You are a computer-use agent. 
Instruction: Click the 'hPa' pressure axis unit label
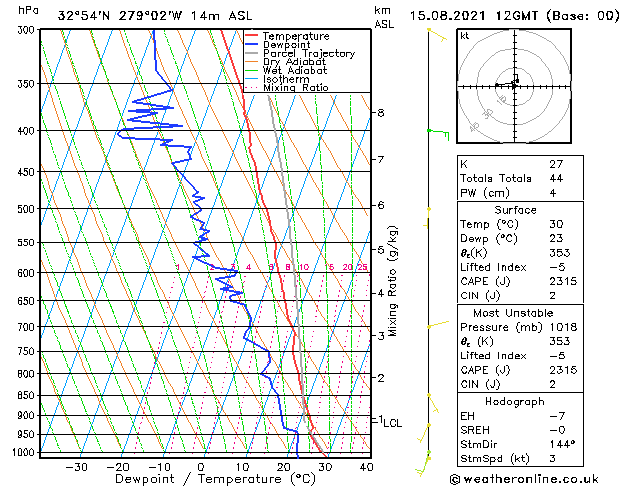click(28, 11)
